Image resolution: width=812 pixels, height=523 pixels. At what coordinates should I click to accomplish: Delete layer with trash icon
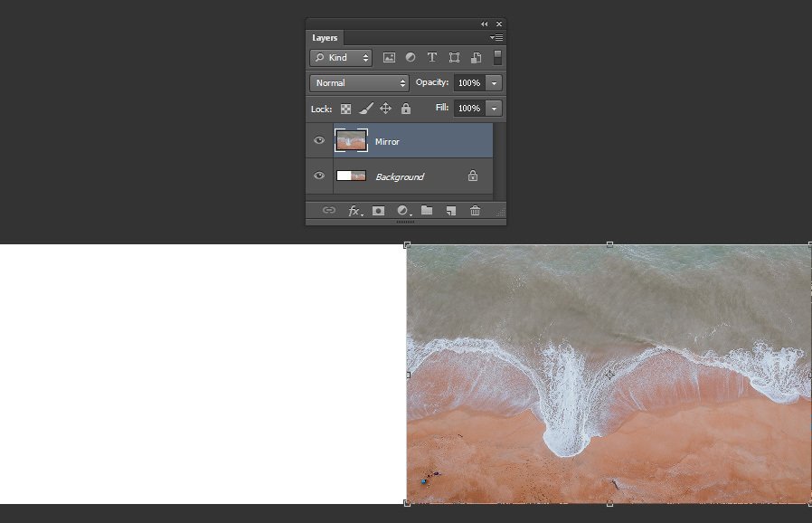pos(475,210)
